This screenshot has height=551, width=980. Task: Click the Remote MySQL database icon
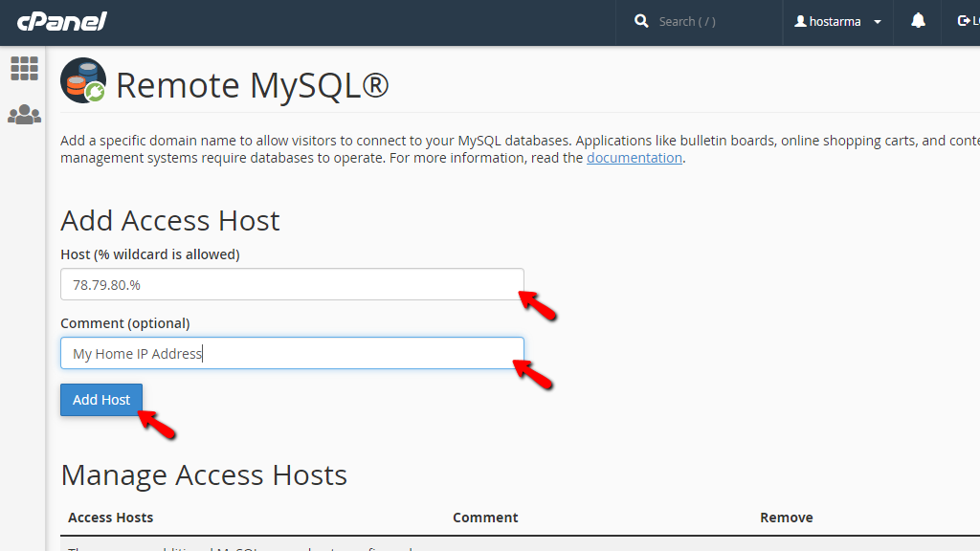[82, 81]
